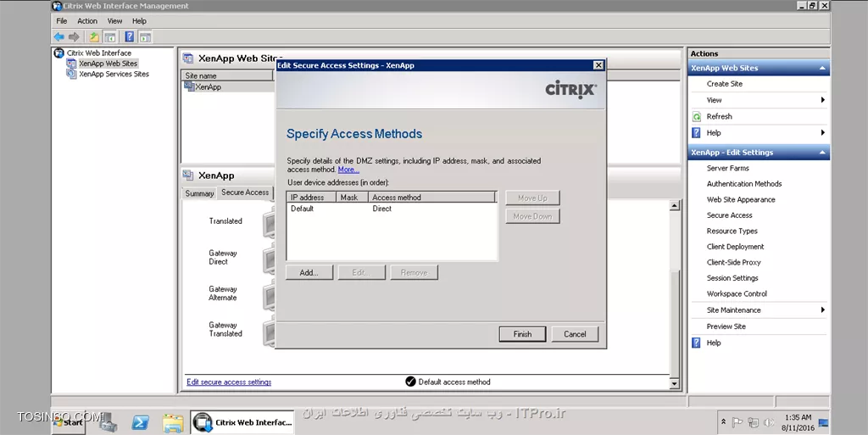The image size is (868, 435).
Task: Click Web Site Appearance action
Action: [x=741, y=200]
